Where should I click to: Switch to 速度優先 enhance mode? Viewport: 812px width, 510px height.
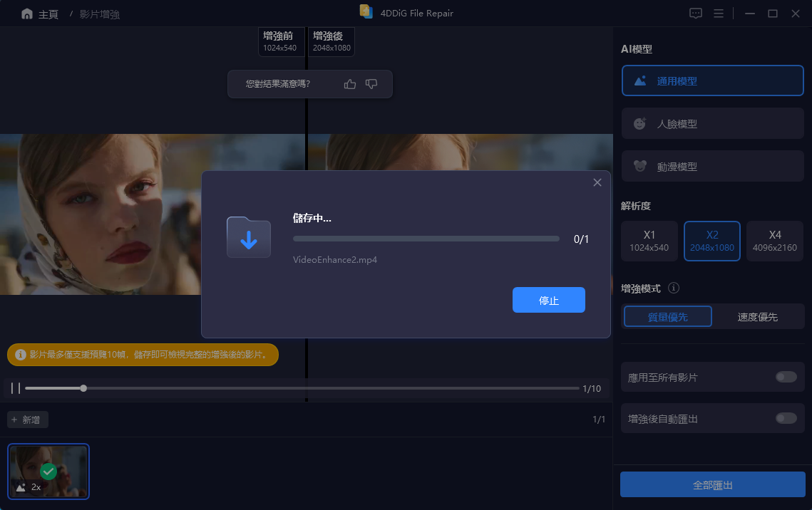[x=758, y=316]
